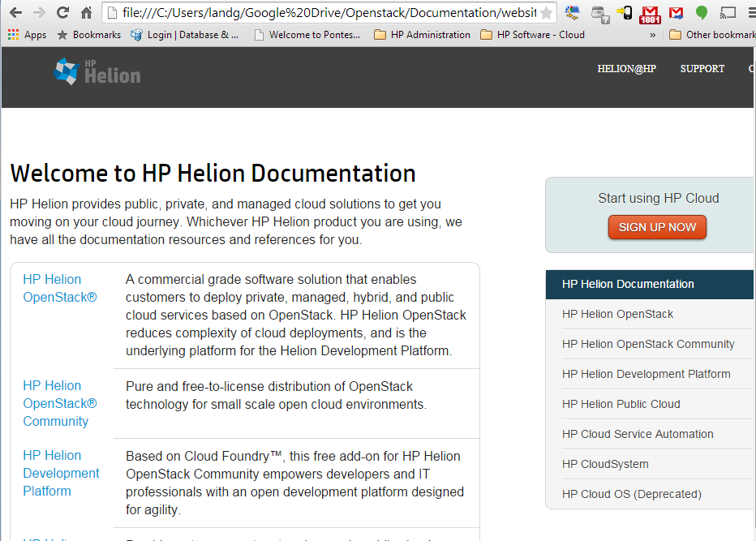This screenshot has width=756, height=541.
Task: Bookmark this page with the star icon
Action: coord(547,13)
